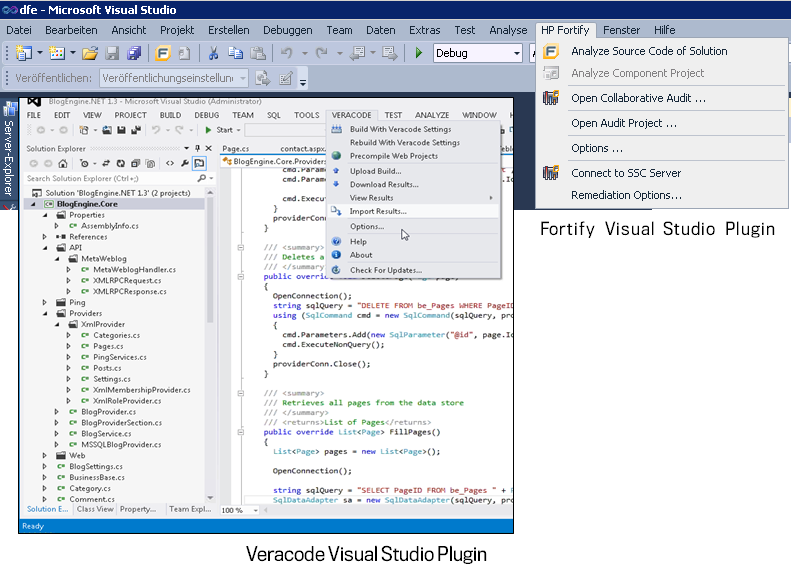
Task: Expand the Web folder tree node
Action: pyautogui.click(x=45, y=455)
